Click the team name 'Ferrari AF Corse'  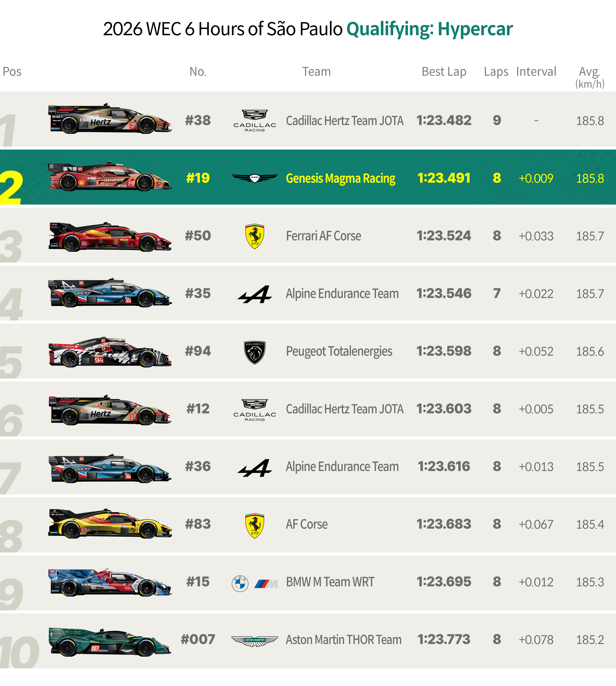324,236
